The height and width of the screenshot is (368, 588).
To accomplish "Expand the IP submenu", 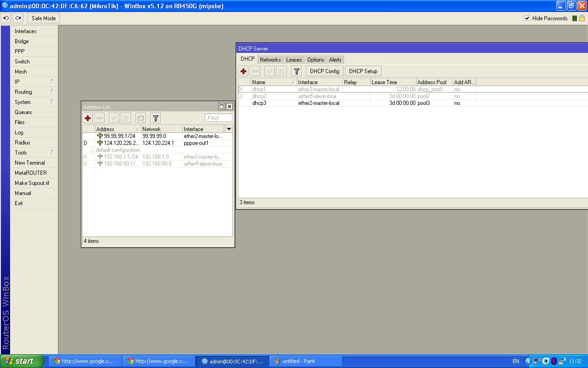I will [34, 82].
